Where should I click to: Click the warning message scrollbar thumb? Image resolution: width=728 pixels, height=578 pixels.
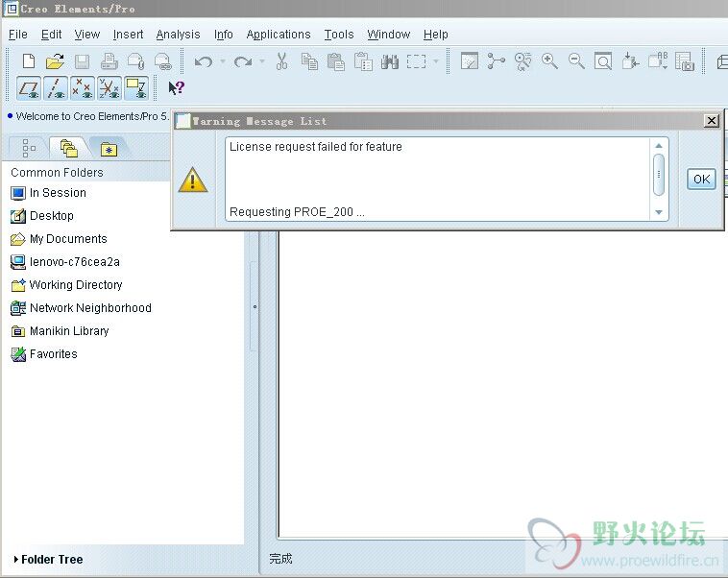(658, 175)
